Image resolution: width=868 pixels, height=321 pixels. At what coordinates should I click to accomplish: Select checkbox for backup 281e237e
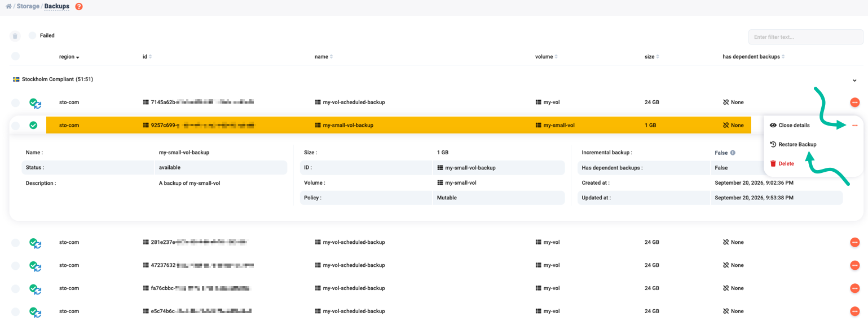[x=15, y=243]
